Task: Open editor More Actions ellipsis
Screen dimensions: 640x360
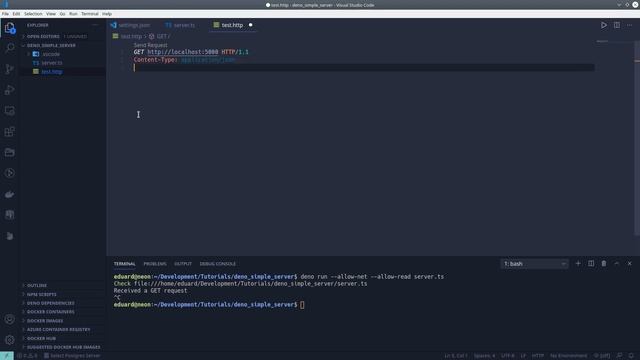Action: point(630,25)
